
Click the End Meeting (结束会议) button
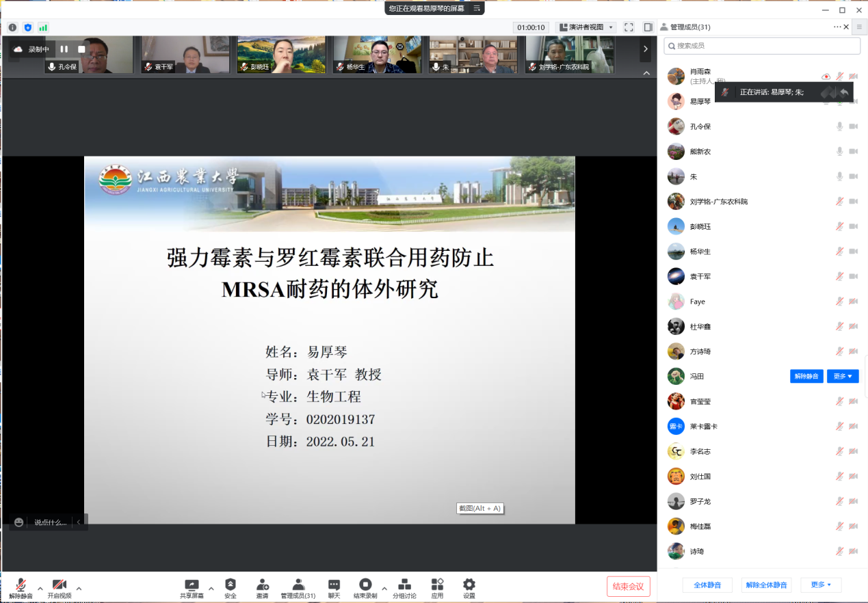click(628, 587)
